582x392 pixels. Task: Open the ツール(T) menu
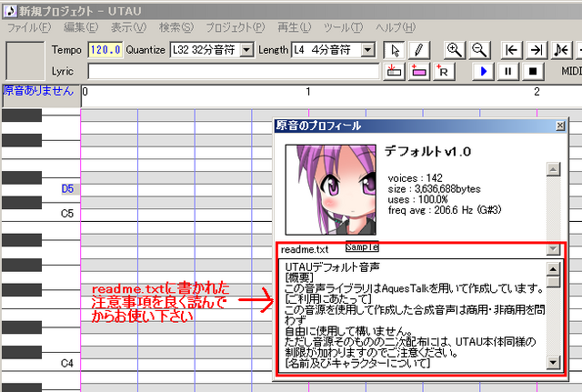pyautogui.click(x=343, y=28)
